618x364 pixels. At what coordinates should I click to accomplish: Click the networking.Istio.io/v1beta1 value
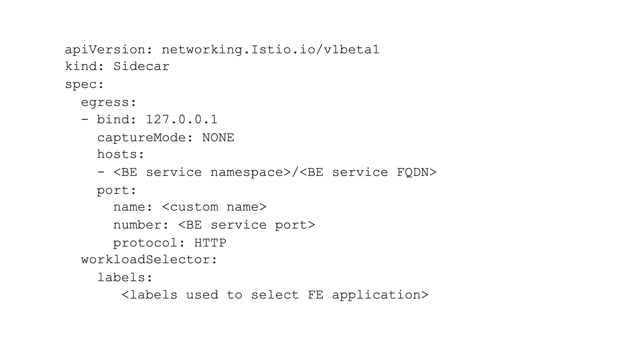(270, 50)
